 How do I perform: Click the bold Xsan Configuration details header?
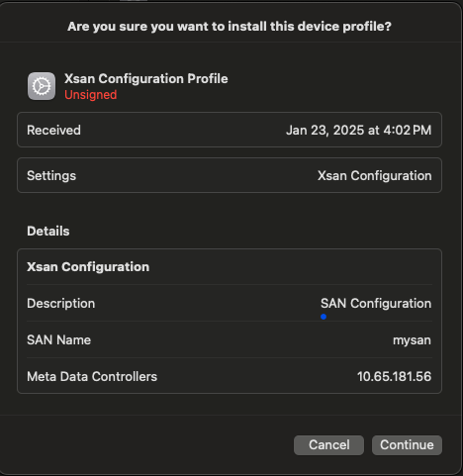pos(88,267)
